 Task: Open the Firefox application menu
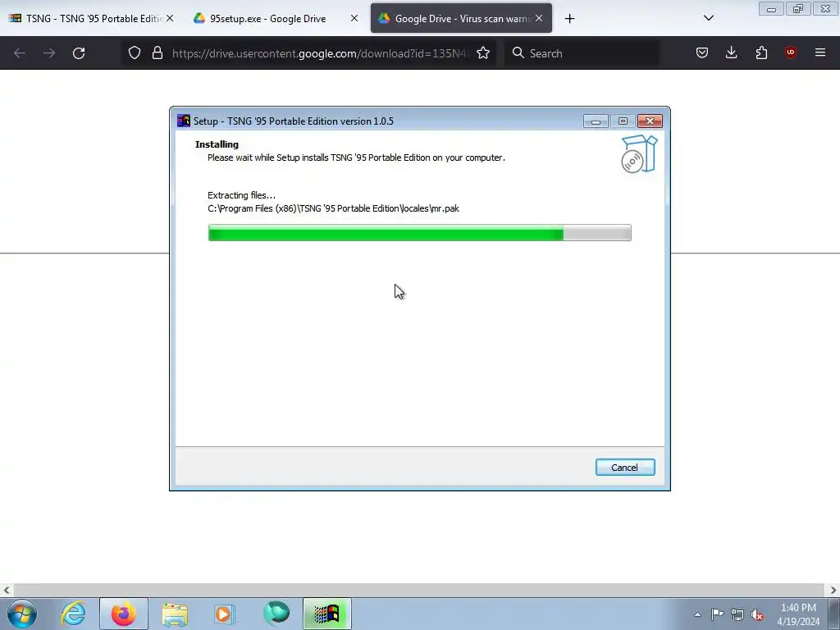[x=820, y=52]
